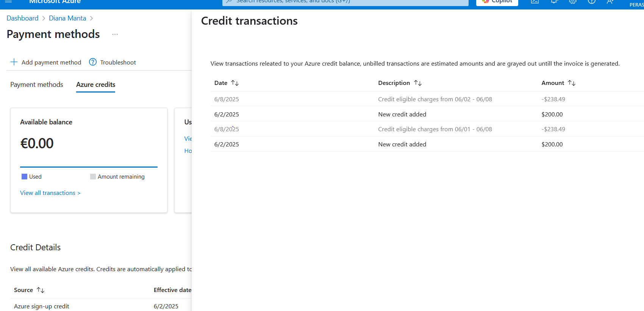
Task: Click the Amount remaining legend label
Action: coord(121,177)
